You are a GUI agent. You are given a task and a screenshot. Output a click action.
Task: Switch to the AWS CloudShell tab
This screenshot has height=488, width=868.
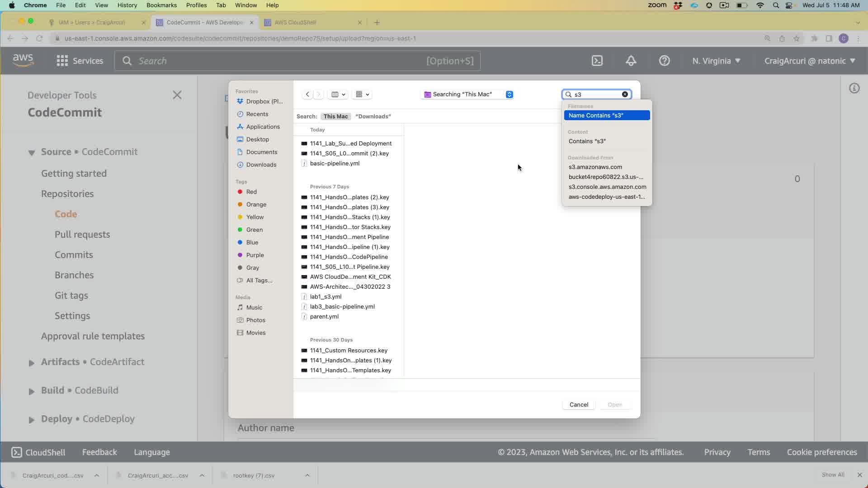[x=295, y=23]
